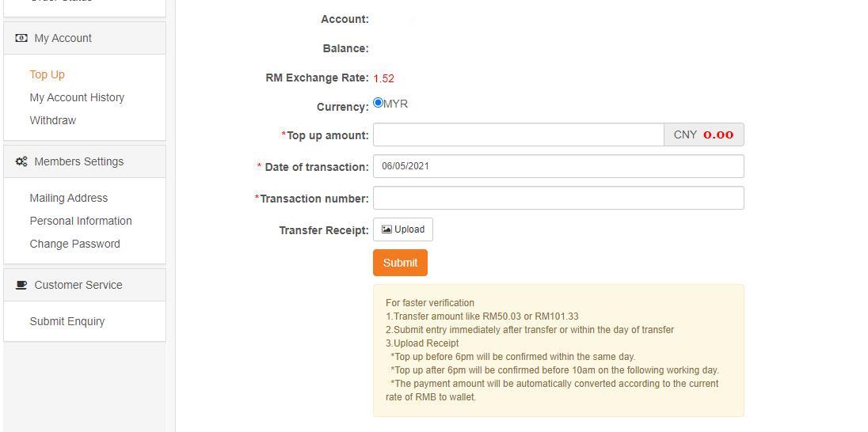Upload a transfer receipt
Screen dimensions: 868x432
pyautogui.click(x=403, y=229)
